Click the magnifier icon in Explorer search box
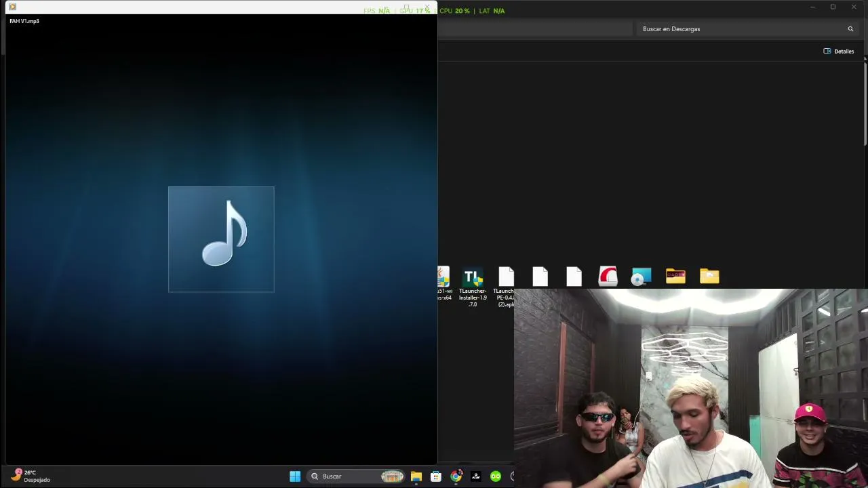The height and width of the screenshot is (488, 868). click(850, 29)
